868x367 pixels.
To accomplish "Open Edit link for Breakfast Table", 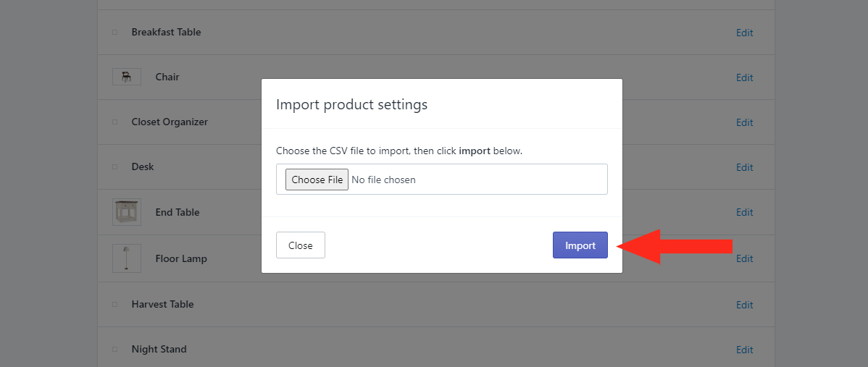I will pyautogui.click(x=745, y=33).
